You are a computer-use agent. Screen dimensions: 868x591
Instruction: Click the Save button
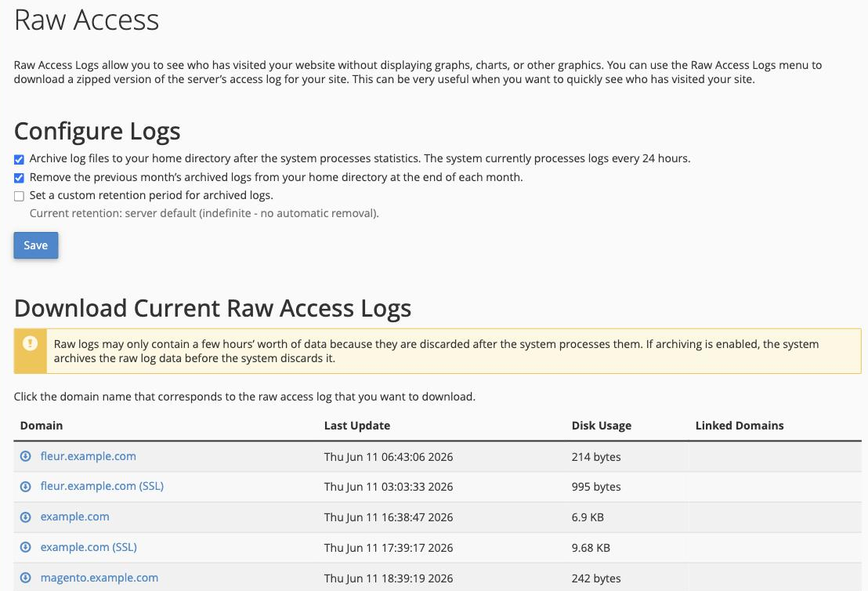tap(36, 245)
